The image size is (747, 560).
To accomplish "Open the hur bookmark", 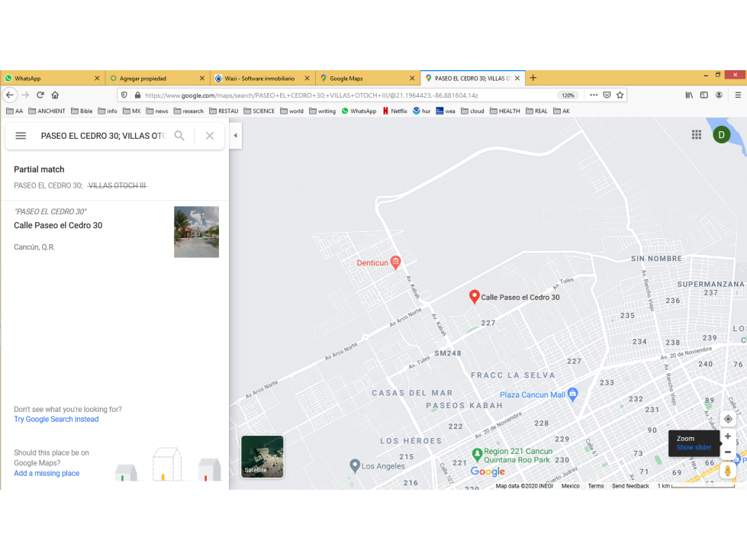I will 422,111.
